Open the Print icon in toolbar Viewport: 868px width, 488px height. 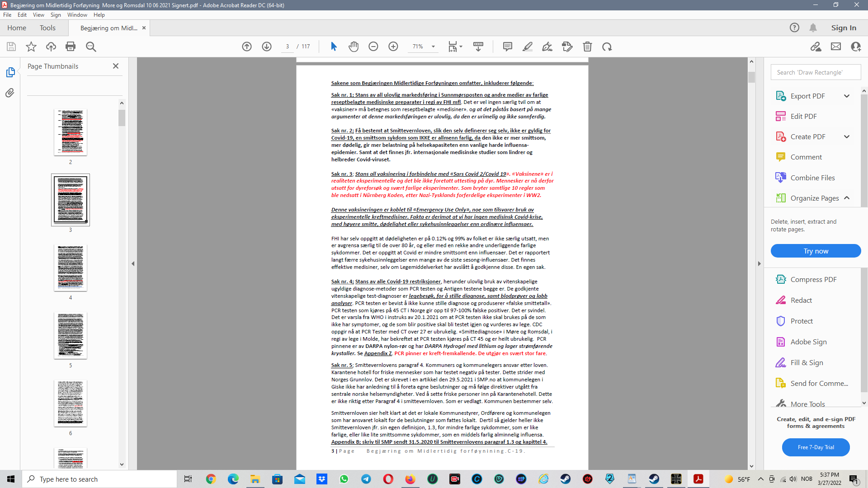click(71, 47)
